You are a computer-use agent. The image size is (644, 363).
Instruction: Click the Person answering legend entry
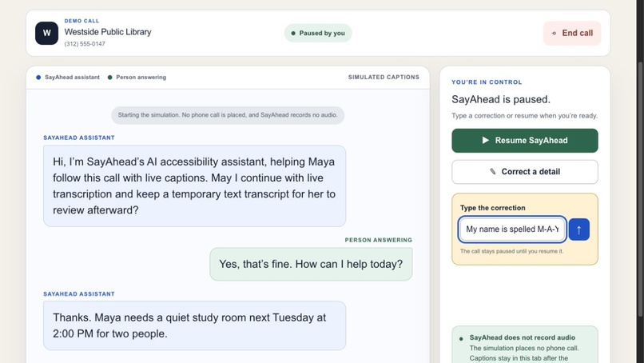(137, 78)
